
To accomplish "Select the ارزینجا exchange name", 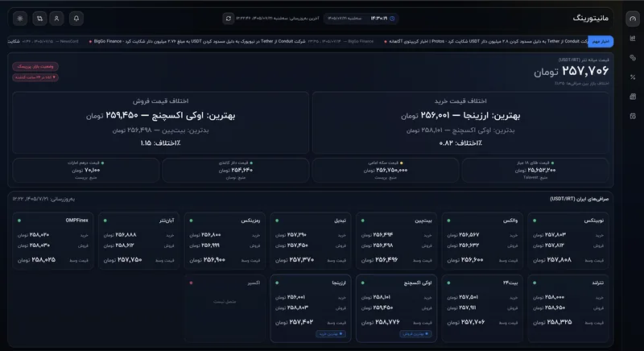I will (x=339, y=283).
